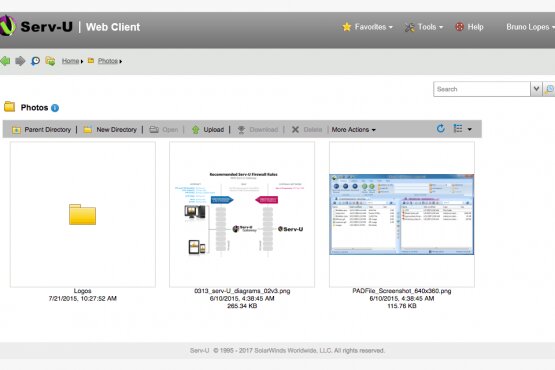This screenshot has width=555, height=370.
Task: Select the 0313_serv-U_diagrams_02v3.png thumbnail
Action: (242, 214)
